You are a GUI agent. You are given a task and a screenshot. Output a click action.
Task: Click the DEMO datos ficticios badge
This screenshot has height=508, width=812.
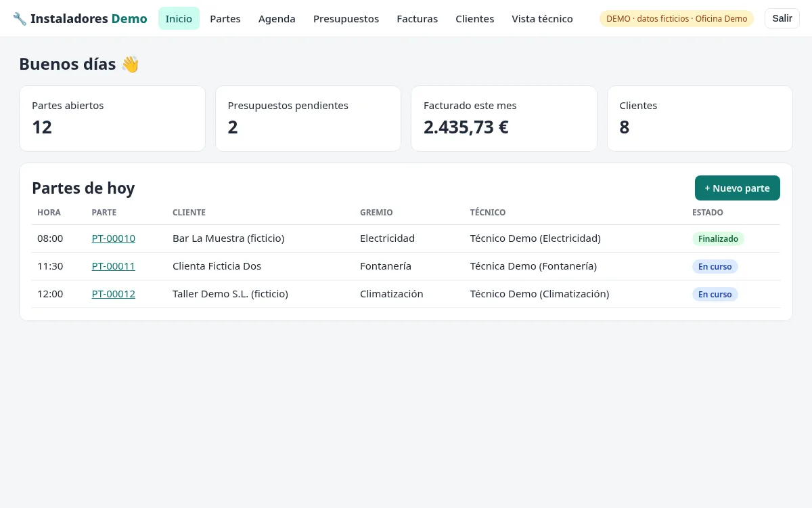[x=677, y=19]
